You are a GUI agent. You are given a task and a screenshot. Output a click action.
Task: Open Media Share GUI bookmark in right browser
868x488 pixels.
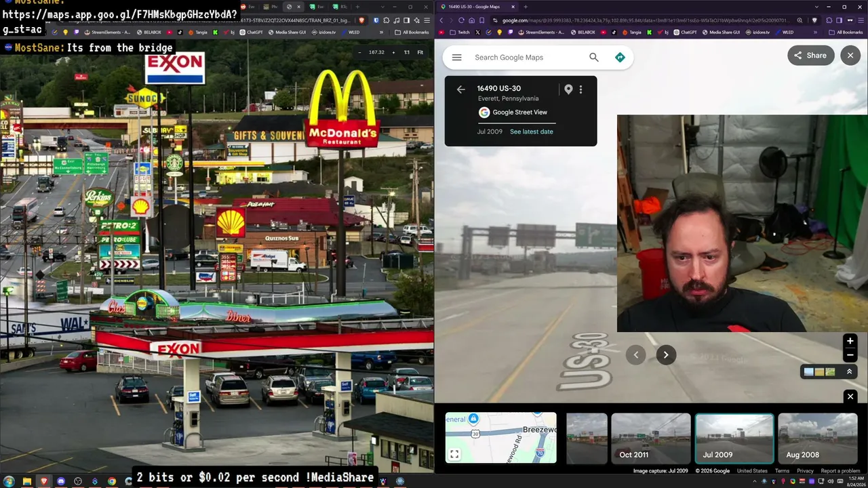click(x=720, y=33)
